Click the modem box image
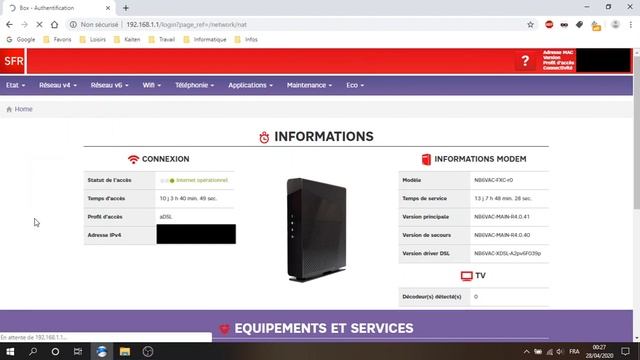Screen dimensions: 640x360 316,229
